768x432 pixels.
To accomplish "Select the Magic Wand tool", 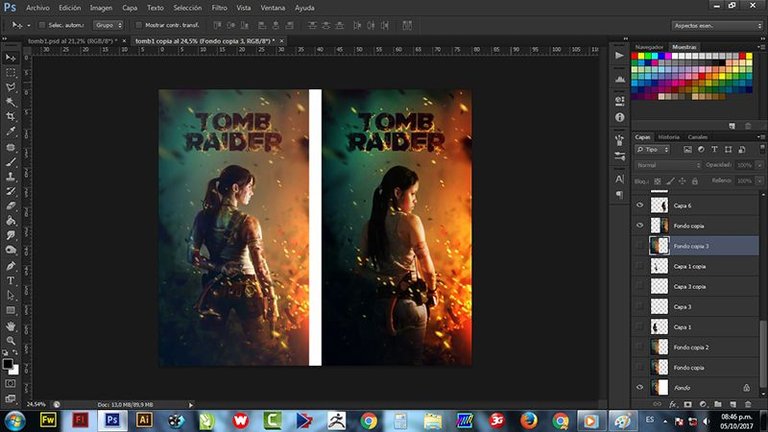I will tap(10, 102).
